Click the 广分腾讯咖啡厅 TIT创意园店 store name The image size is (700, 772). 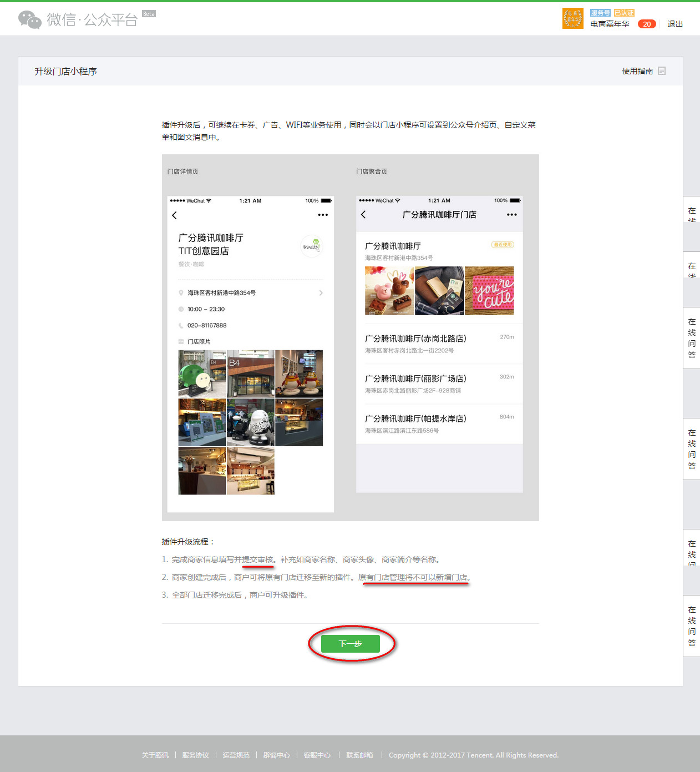point(211,244)
